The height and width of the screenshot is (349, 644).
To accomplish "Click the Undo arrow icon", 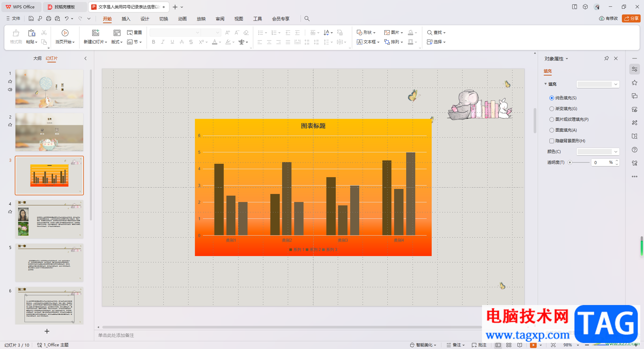I will tap(67, 18).
